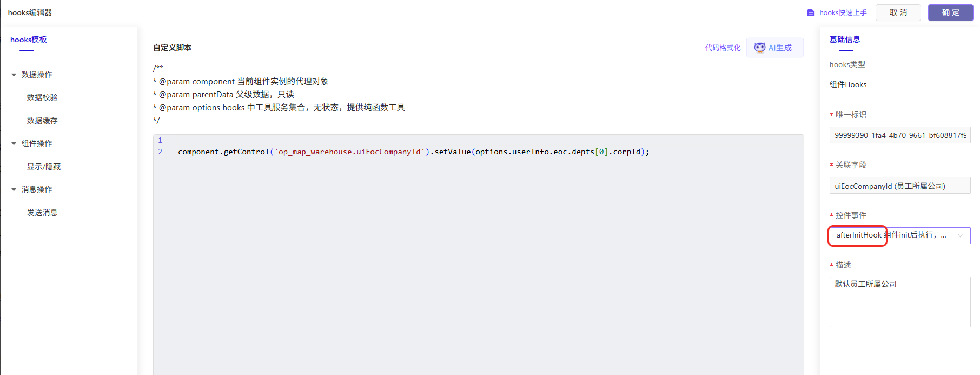
Task: Click line 2 in the code editor
Action: pyautogui.click(x=413, y=152)
